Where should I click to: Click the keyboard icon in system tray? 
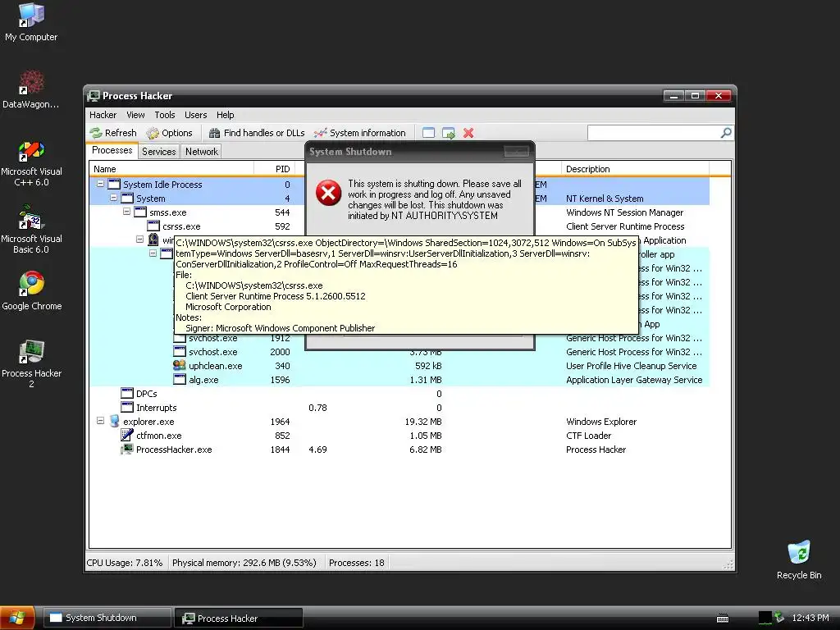pyautogui.click(x=723, y=618)
